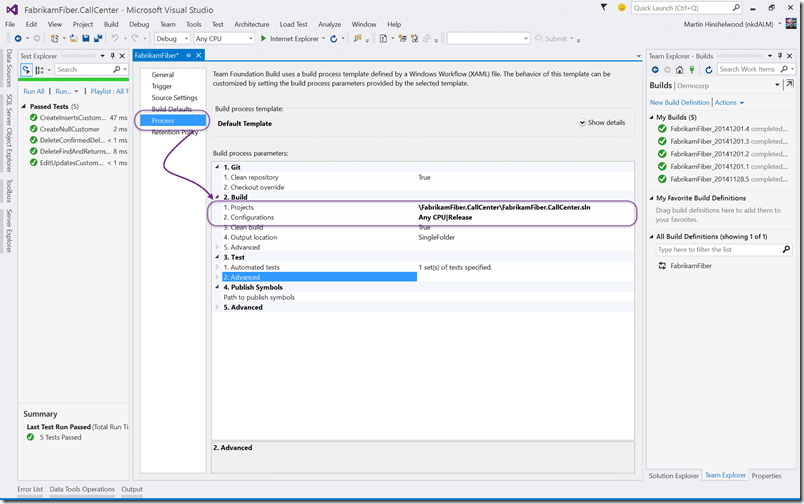This screenshot has height=504, width=804.
Task: Click the Redo arrow in the toolbar
Action: click(134, 38)
